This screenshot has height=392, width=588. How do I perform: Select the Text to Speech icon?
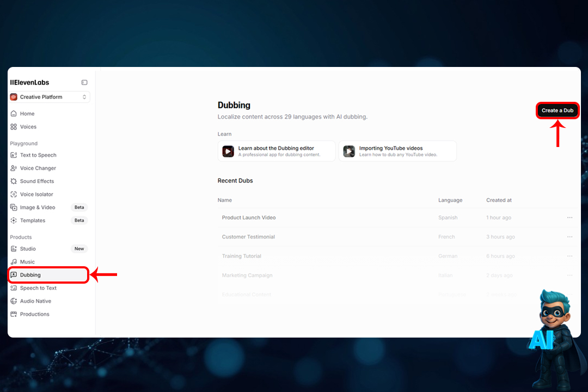14,155
